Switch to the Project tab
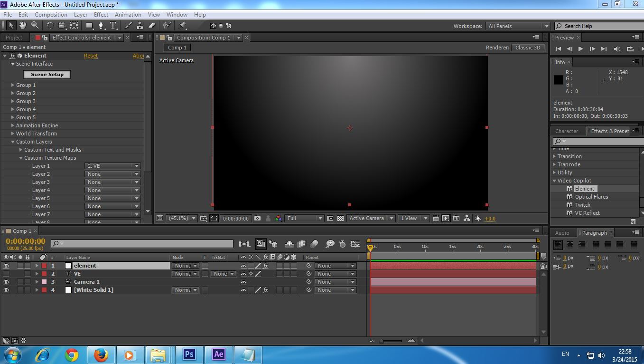The width and height of the screenshot is (644, 364). pos(14,38)
